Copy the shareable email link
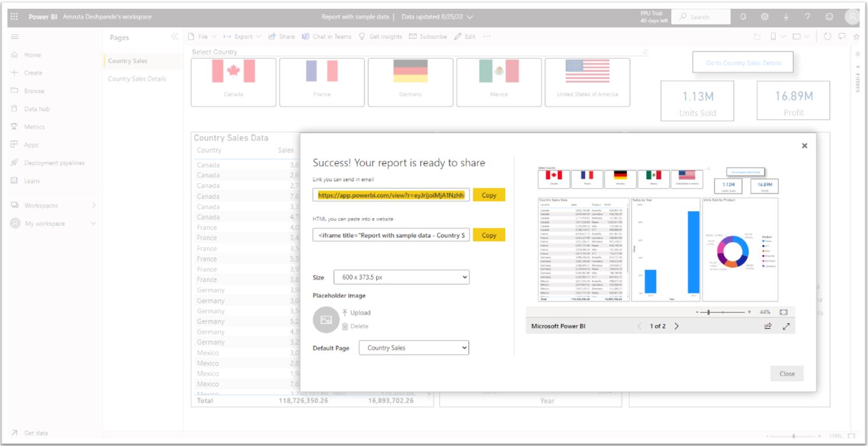 click(489, 195)
